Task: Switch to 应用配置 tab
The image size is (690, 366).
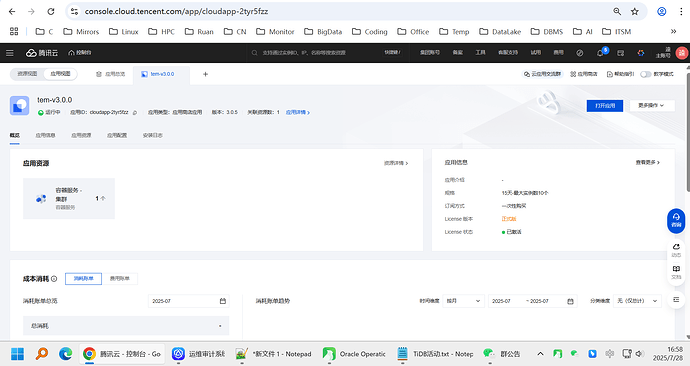Action: pos(117,135)
